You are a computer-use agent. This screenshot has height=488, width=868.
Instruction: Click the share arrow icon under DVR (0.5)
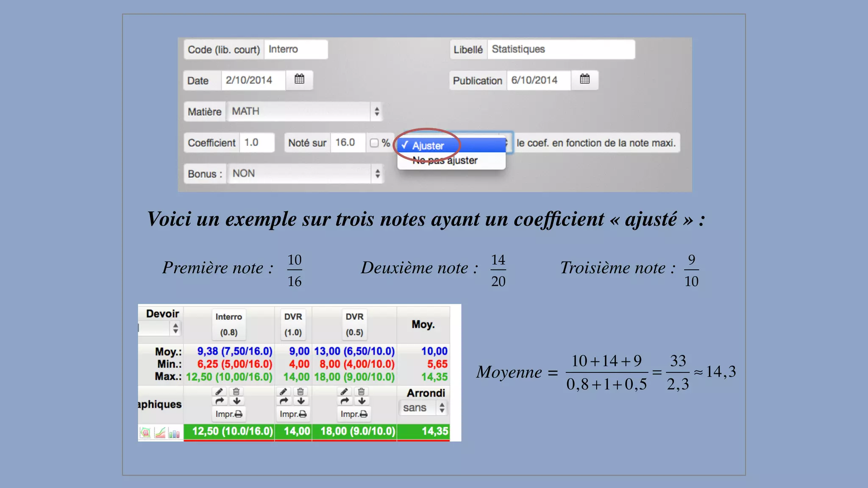[x=345, y=401]
